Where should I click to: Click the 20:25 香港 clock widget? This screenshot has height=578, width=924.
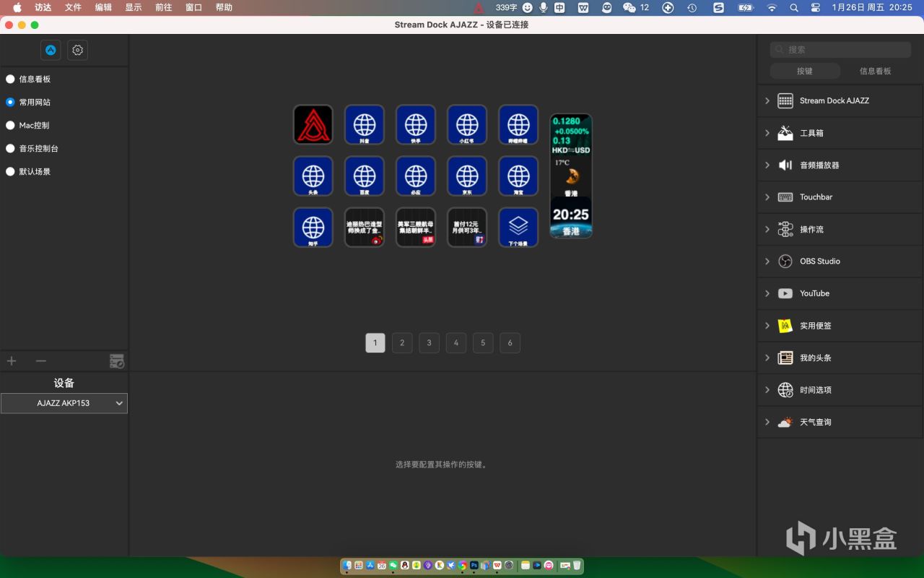(x=571, y=217)
